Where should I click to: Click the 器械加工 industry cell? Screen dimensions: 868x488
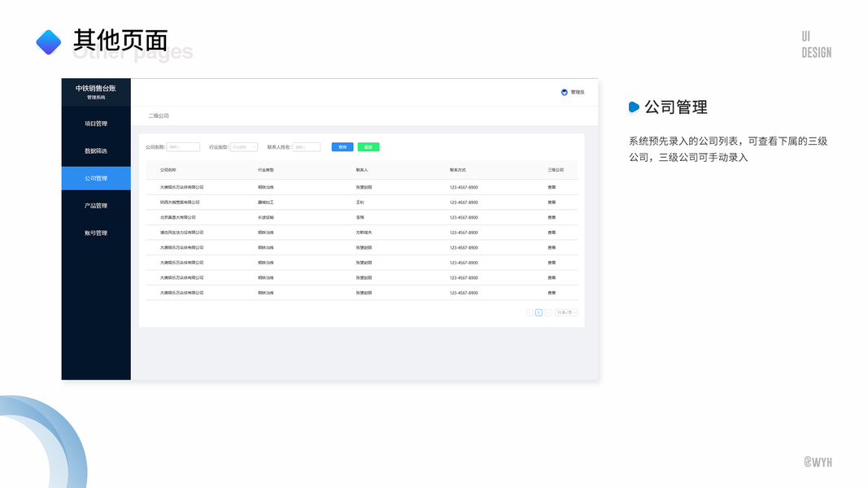click(266, 203)
